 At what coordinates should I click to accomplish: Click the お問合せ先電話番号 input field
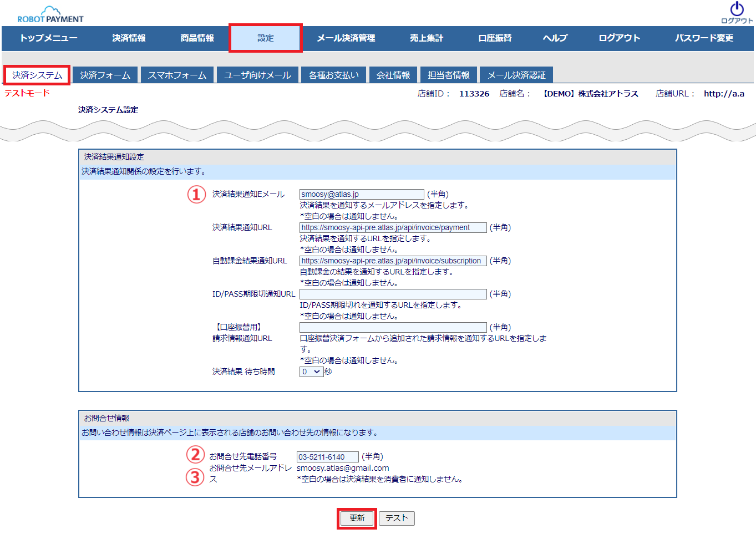point(327,457)
